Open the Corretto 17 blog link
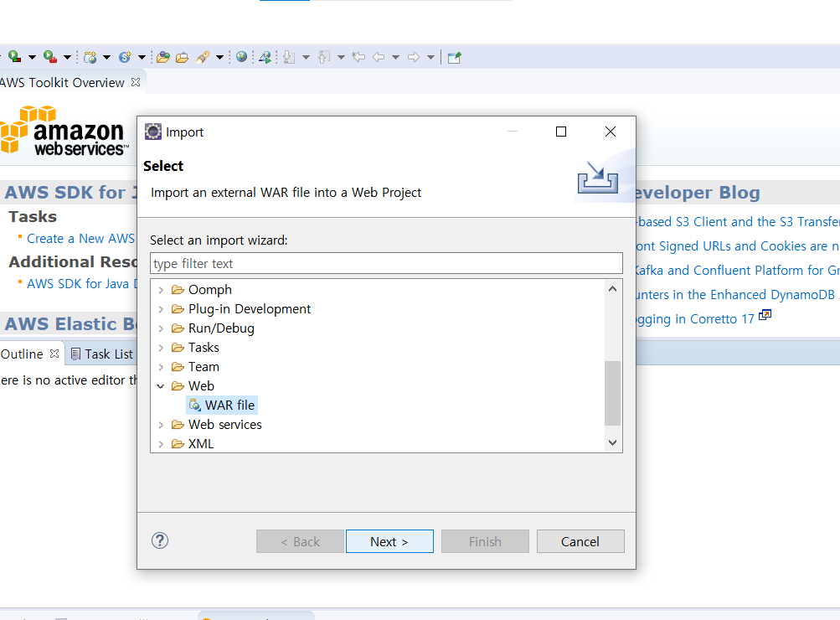The width and height of the screenshot is (840, 620). point(695,319)
